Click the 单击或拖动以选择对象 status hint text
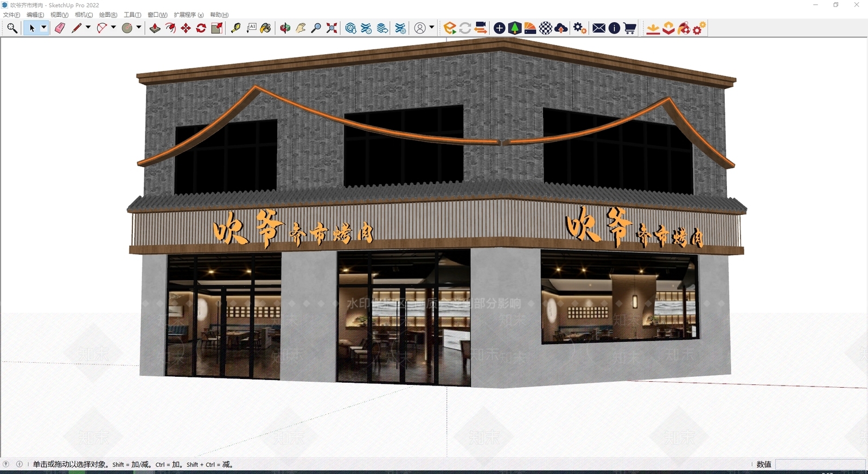Screen dimensions: 868x474 pyautogui.click(x=71, y=464)
